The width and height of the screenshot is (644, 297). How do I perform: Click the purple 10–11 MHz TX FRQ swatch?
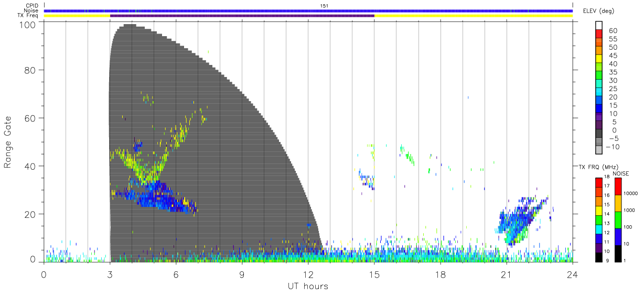tap(599, 247)
